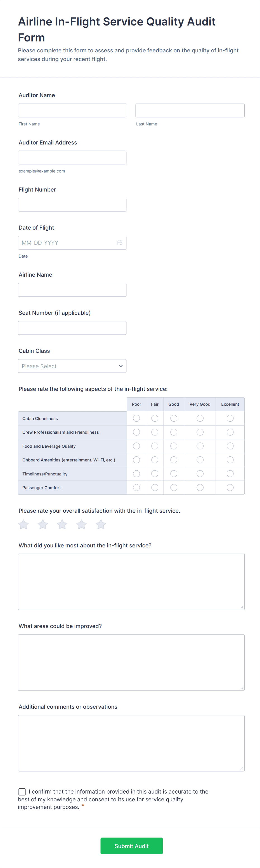Click the 'What areas could be improved' textarea

pyautogui.click(x=131, y=662)
